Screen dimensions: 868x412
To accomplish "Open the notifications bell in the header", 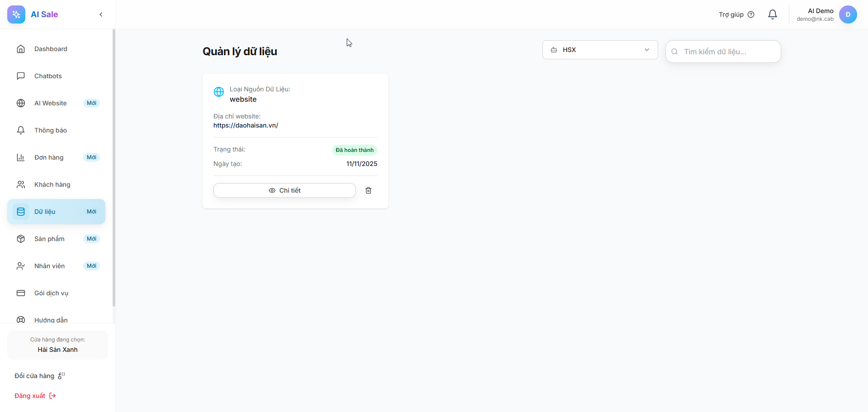I will 773,14.
